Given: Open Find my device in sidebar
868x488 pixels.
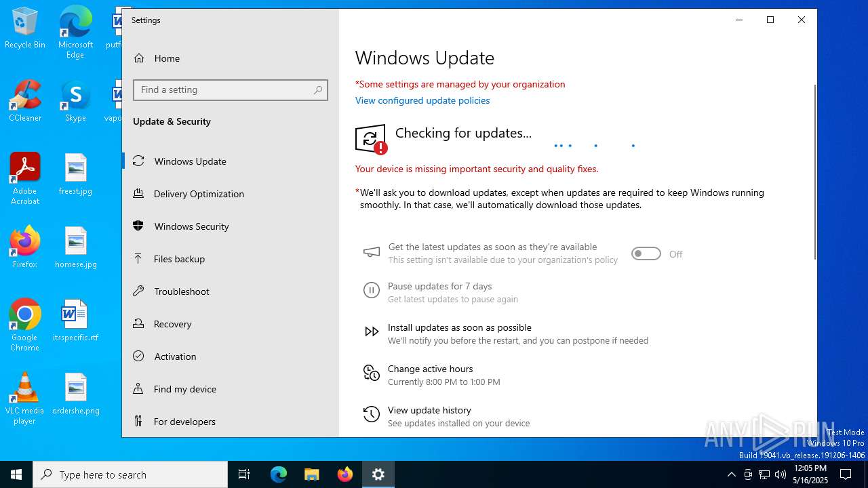Looking at the screenshot, I should (231, 389).
